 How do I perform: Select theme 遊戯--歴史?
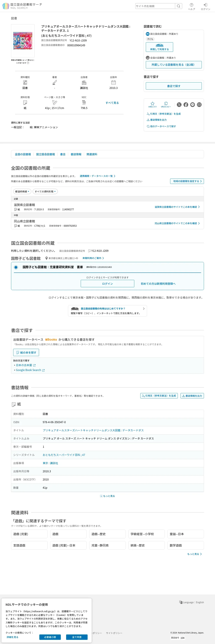107,534
